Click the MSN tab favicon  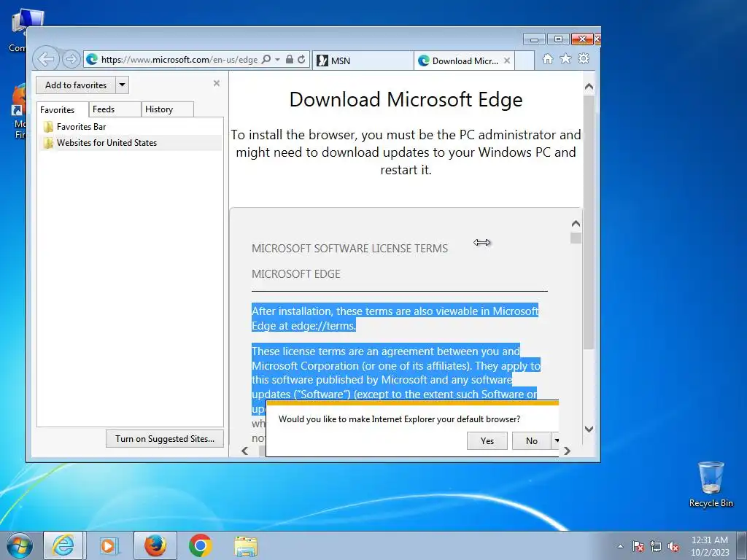coord(322,61)
